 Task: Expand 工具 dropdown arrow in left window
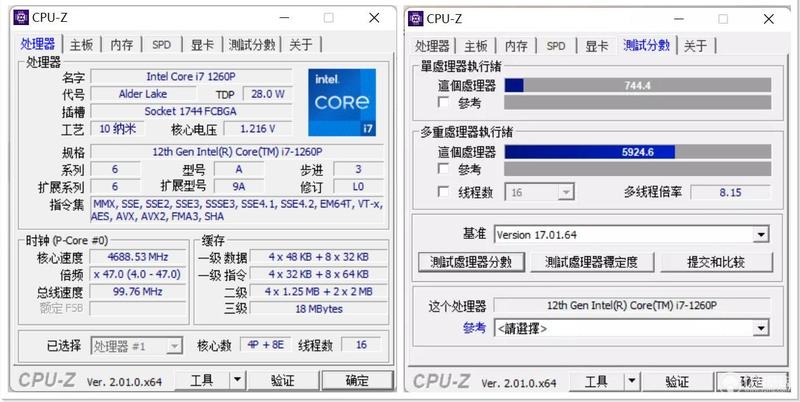237,380
